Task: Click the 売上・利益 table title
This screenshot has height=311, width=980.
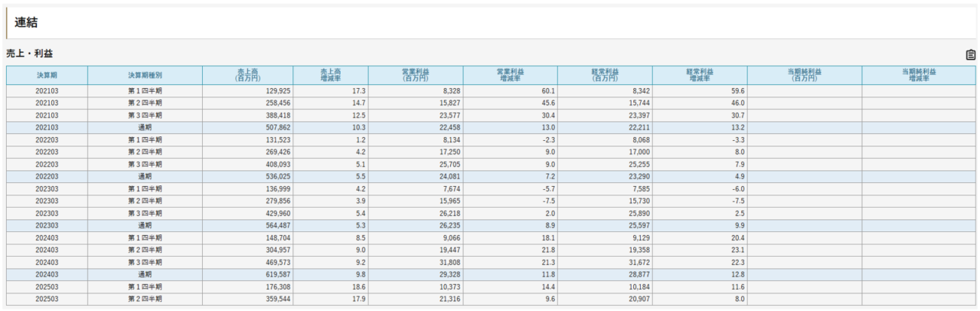Action: (29, 54)
